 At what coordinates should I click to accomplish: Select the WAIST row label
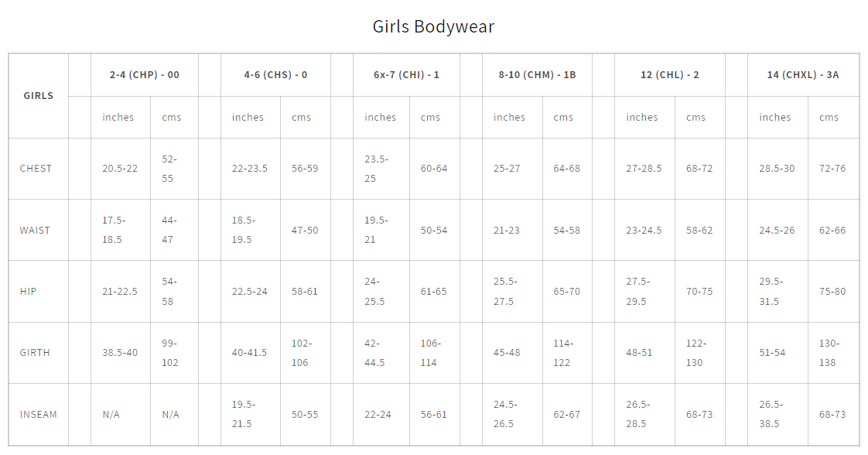coord(35,230)
